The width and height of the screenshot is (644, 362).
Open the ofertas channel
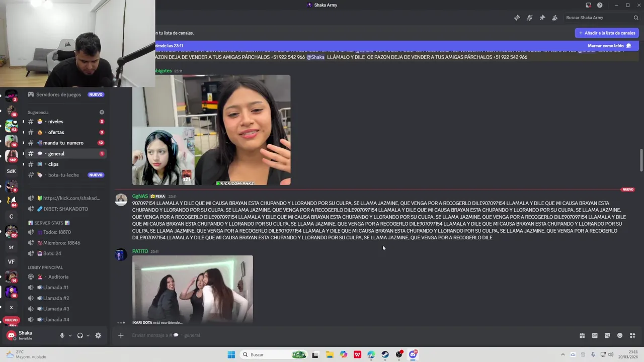(x=65, y=132)
